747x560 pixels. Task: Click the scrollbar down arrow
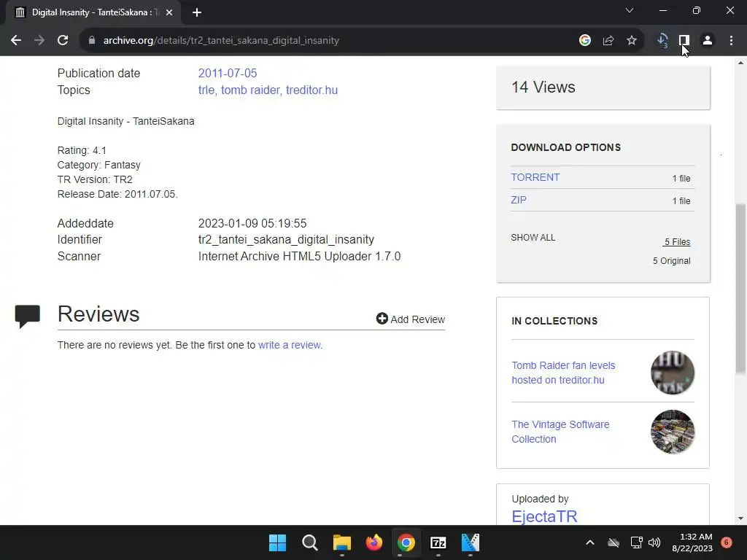(x=740, y=518)
